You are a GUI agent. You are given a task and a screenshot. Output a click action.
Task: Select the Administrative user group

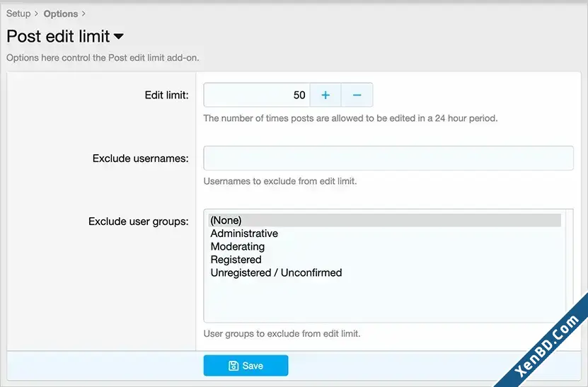pyautogui.click(x=384, y=233)
